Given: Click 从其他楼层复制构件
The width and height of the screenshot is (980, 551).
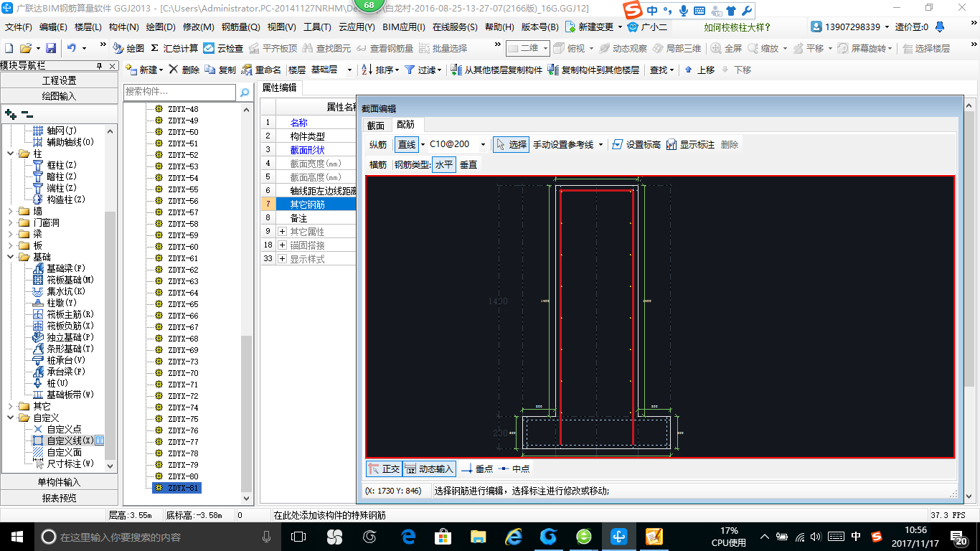Looking at the screenshot, I should coord(496,70).
